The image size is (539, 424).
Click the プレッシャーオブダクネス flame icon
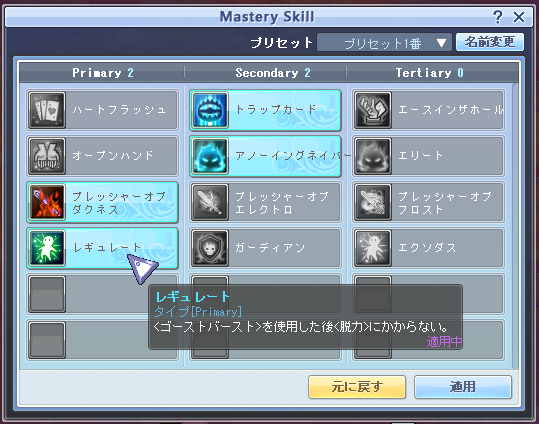pyautogui.click(x=47, y=202)
